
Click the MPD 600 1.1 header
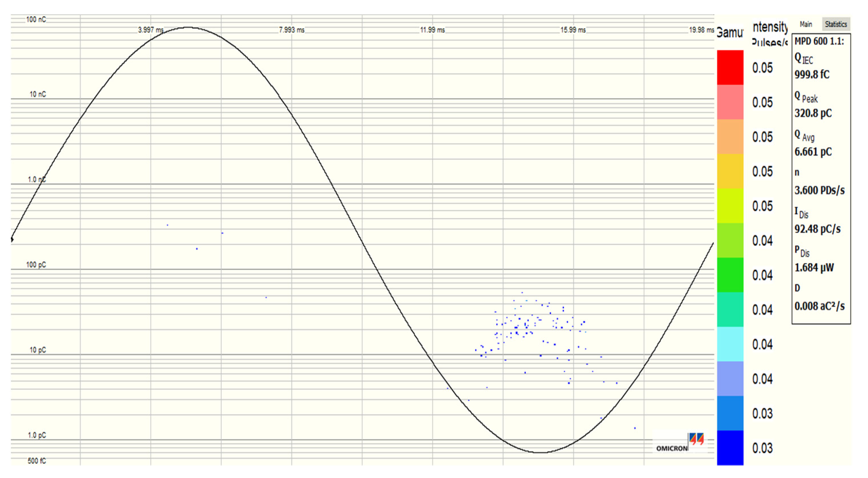[819, 42]
